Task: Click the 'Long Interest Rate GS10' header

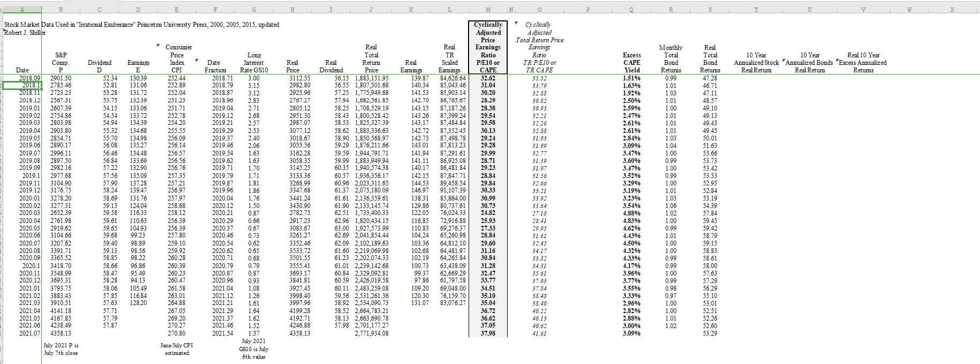Action: pos(254,62)
